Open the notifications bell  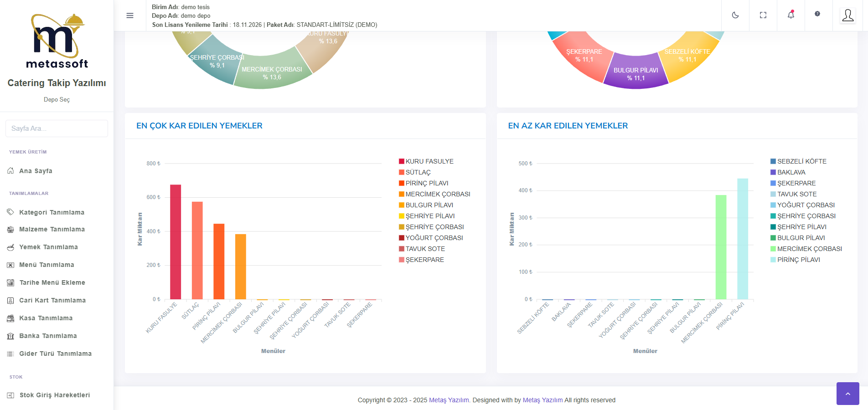pyautogui.click(x=791, y=15)
